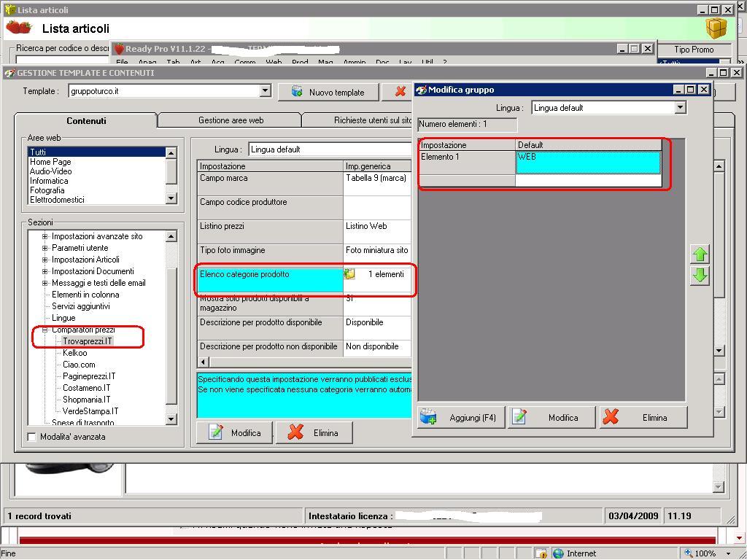Click the green up arrow icon

click(x=700, y=254)
